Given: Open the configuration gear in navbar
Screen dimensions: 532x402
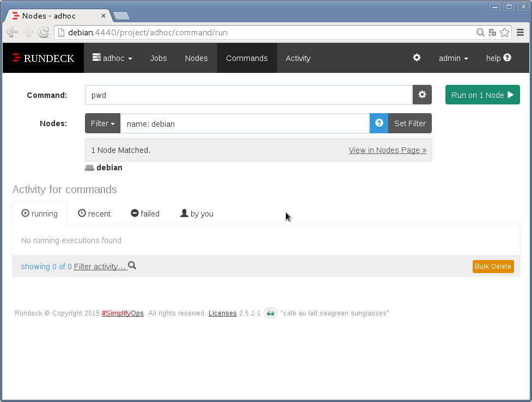Looking at the screenshot, I should tap(417, 58).
